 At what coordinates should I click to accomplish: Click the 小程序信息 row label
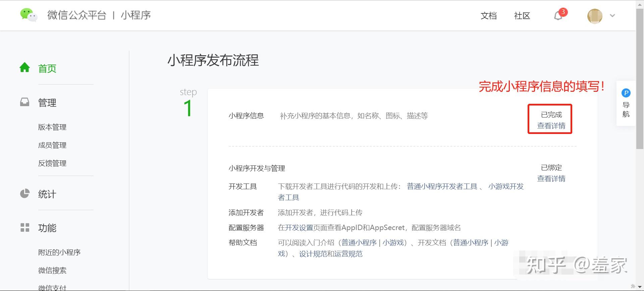[x=246, y=116]
